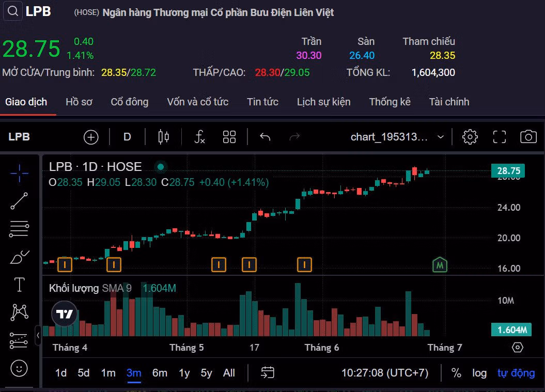Open the Fibonacci retracement tool

click(19, 229)
